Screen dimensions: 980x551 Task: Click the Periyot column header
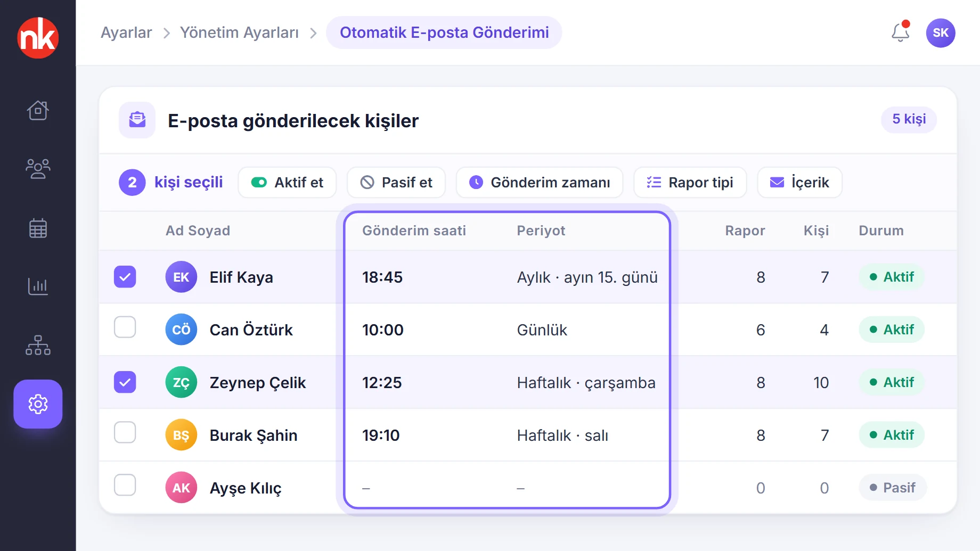541,231
